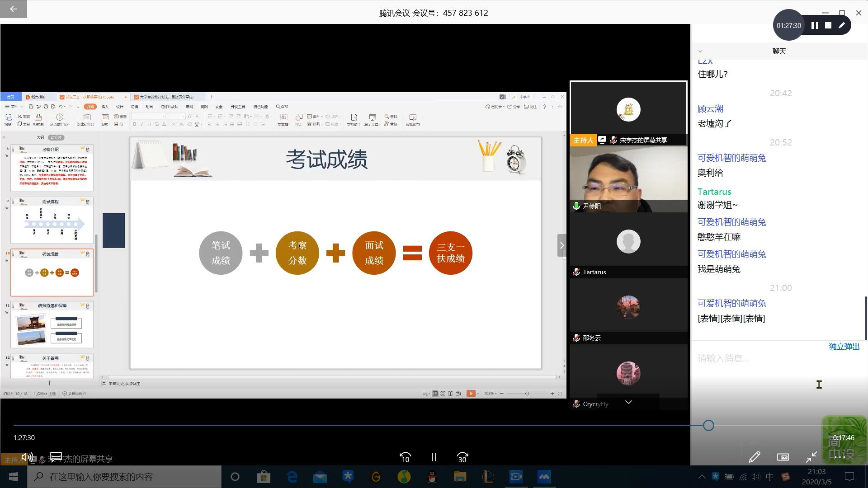Open the subtitles captions icon
The width and height of the screenshot is (868, 488).
coord(56,457)
